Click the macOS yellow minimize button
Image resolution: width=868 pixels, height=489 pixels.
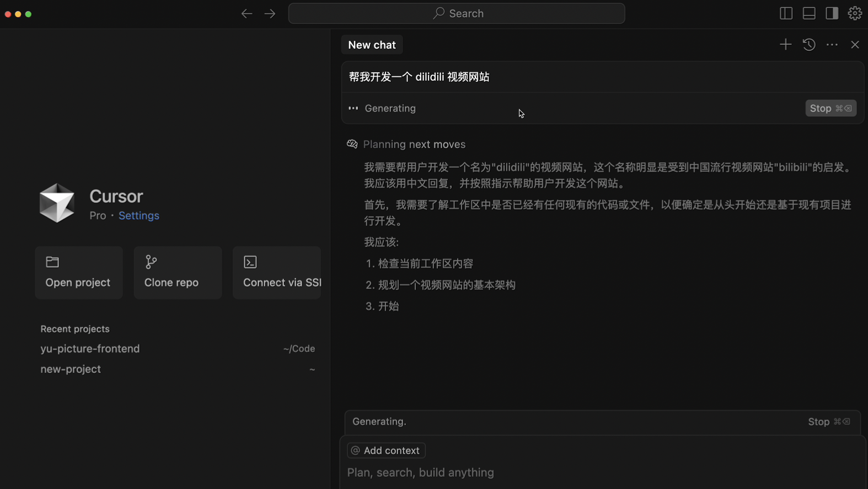pyautogui.click(x=18, y=14)
